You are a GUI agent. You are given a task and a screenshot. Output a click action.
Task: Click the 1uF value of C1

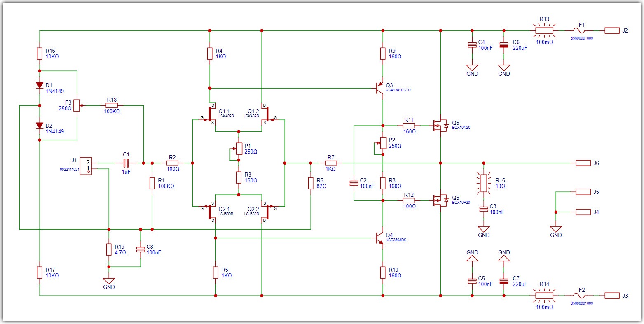point(126,172)
